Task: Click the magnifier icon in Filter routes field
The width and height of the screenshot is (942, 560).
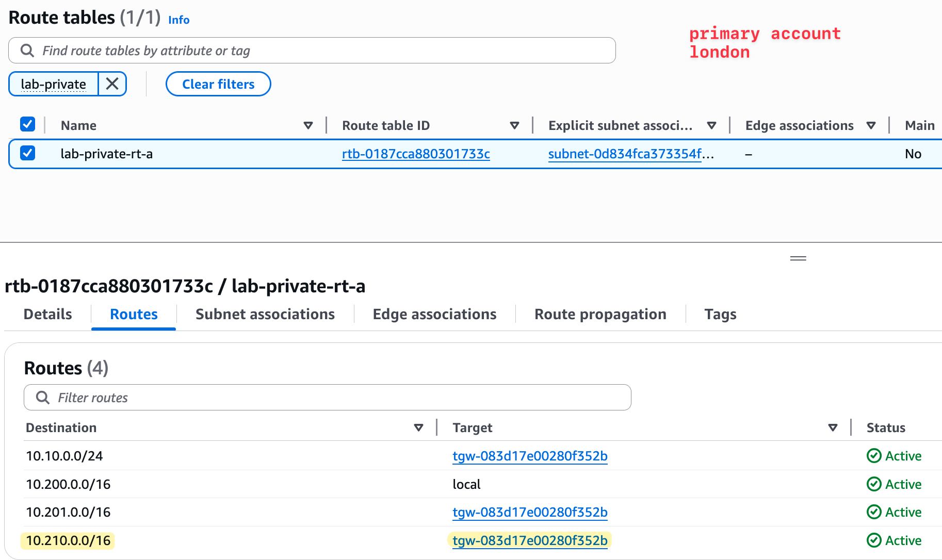Action: pos(42,397)
